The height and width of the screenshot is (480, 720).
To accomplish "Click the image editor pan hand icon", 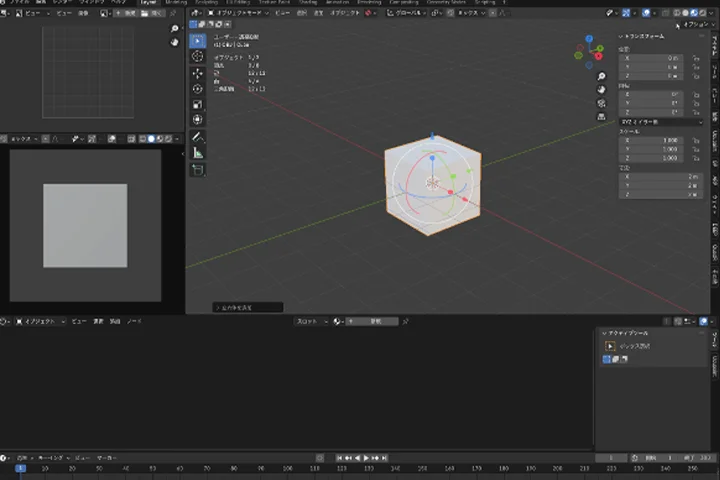I will tap(174, 42).
